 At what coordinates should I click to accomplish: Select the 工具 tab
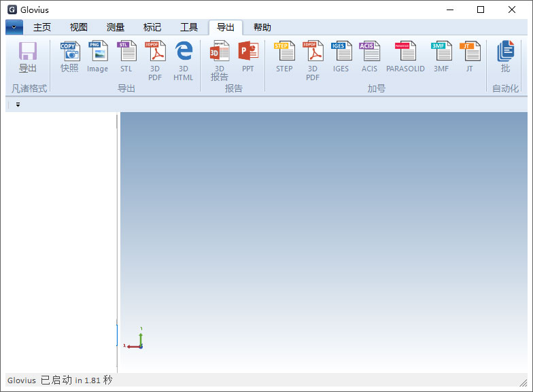[x=189, y=27]
